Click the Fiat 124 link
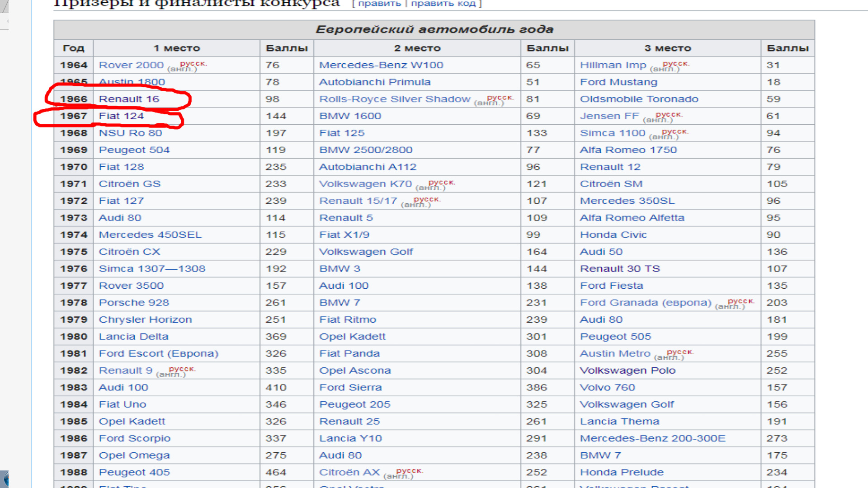 coord(121,116)
